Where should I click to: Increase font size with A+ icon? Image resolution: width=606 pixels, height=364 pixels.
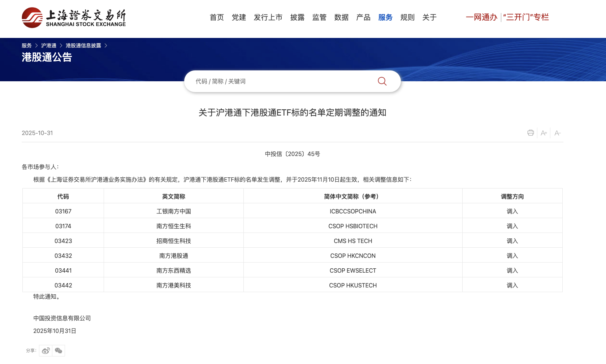point(544,133)
